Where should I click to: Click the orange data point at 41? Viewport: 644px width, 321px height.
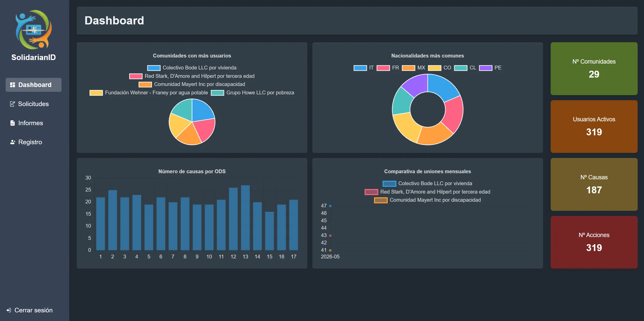(330, 250)
